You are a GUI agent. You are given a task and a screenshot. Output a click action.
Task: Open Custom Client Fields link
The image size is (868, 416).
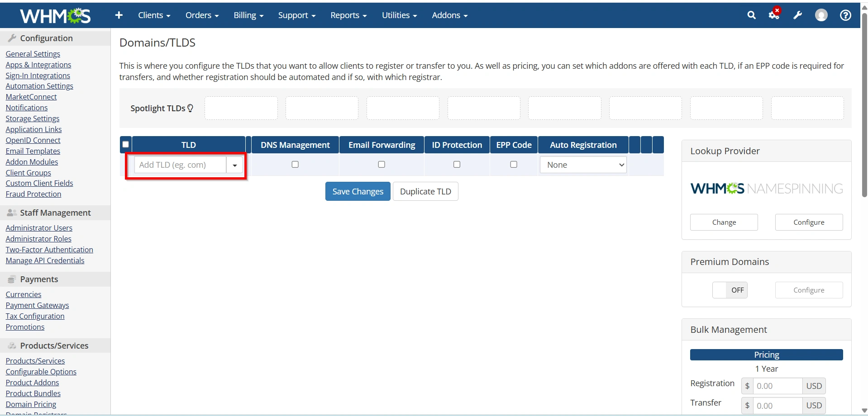39,183
